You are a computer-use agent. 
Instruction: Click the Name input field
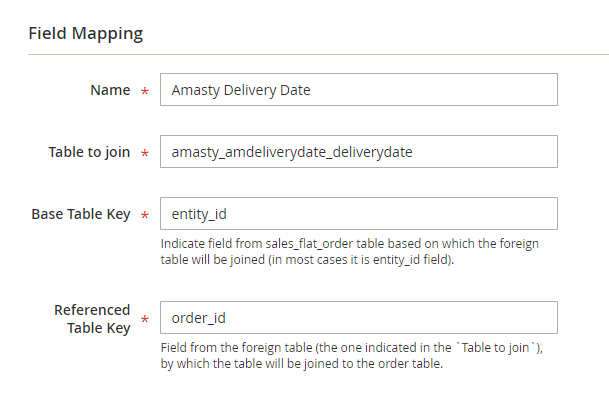pos(358,90)
